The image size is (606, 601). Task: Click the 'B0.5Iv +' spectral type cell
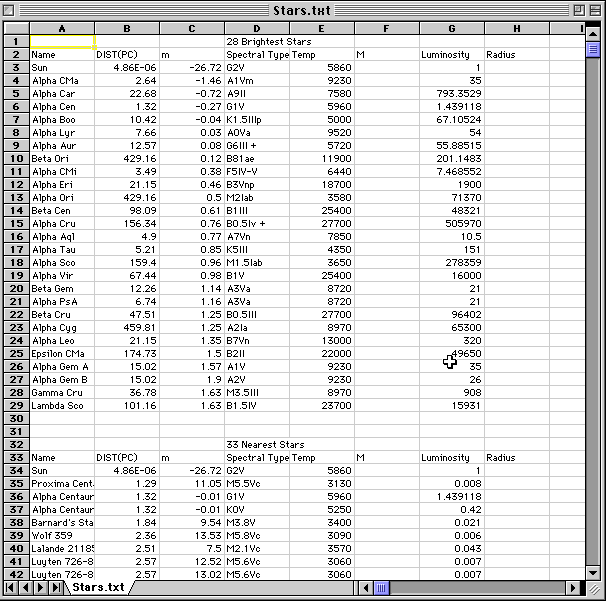257,224
